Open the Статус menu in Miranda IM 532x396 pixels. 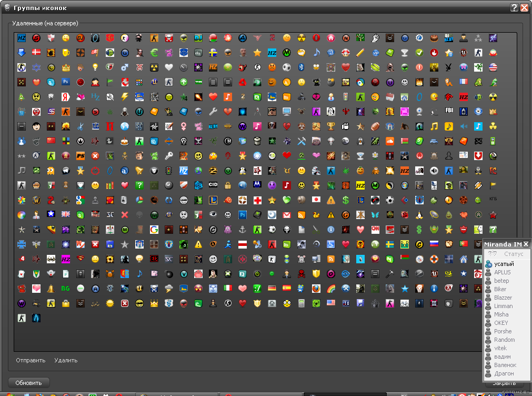pos(514,254)
